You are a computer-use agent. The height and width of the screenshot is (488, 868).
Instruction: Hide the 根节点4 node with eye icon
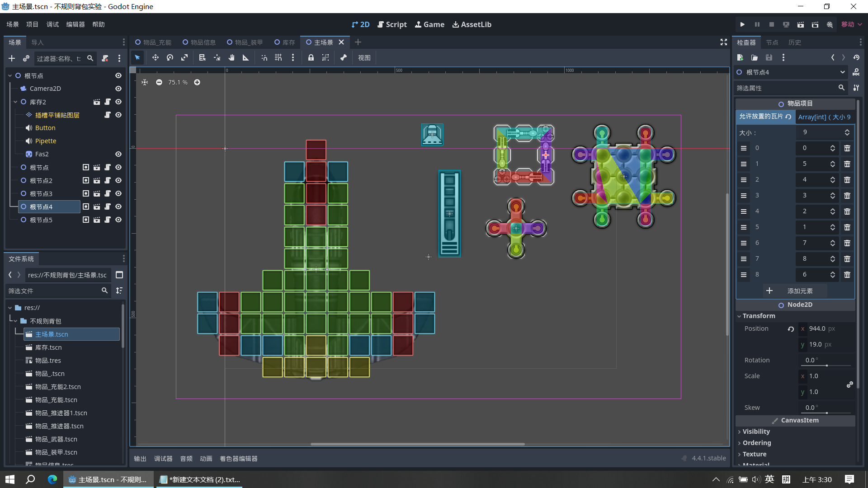click(x=118, y=206)
